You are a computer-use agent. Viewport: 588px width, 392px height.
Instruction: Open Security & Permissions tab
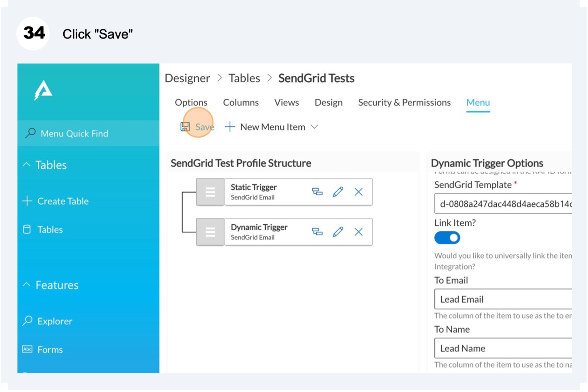point(404,103)
